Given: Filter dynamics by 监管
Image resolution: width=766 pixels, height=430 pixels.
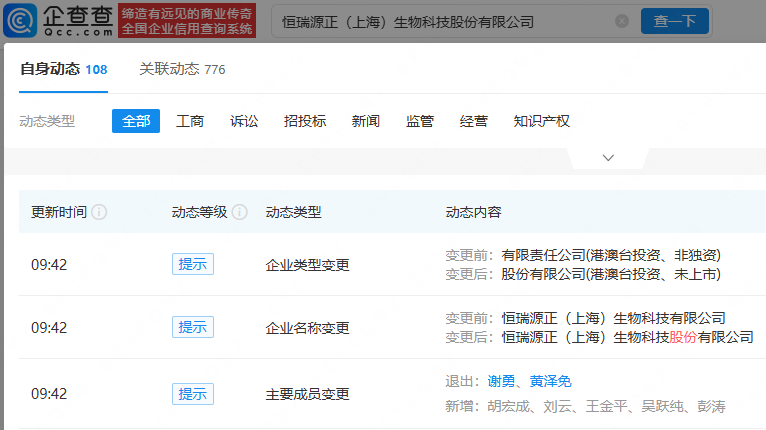Looking at the screenshot, I should coord(420,121).
